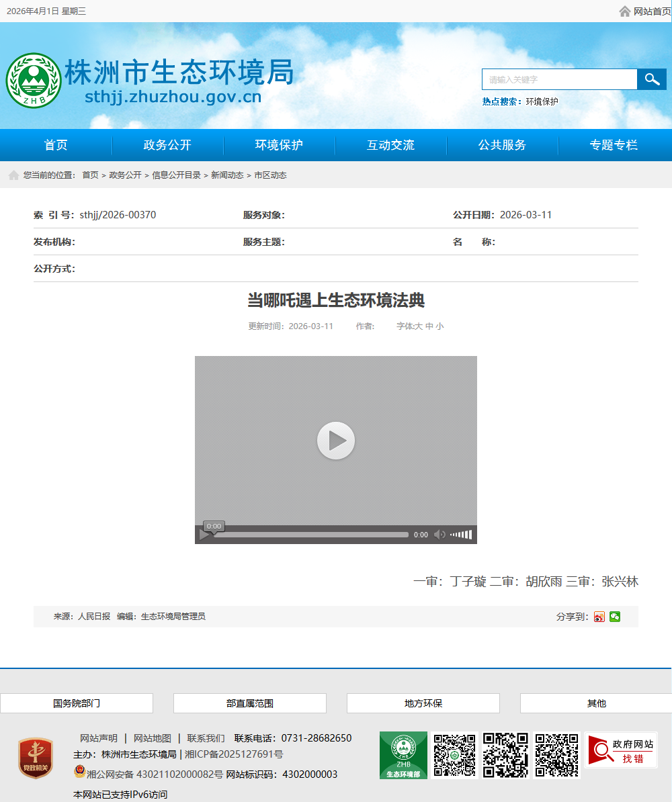The height and width of the screenshot is (802, 672).
Task: Click the home icon beside 网站首页
Action: 625,11
